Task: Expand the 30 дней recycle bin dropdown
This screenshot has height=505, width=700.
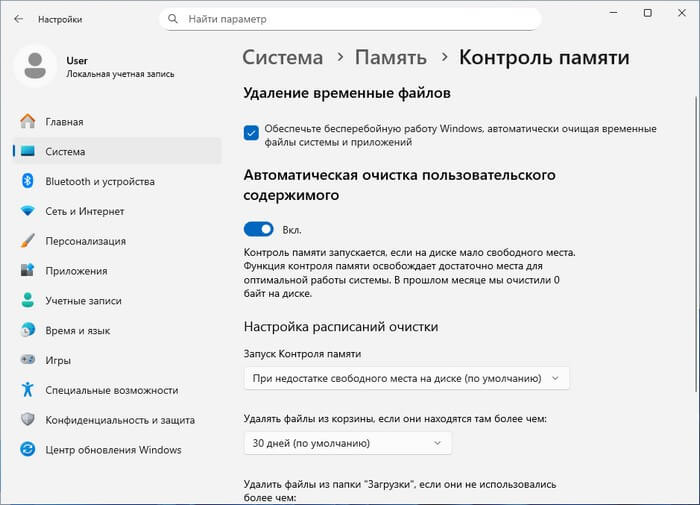Action: (347, 443)
